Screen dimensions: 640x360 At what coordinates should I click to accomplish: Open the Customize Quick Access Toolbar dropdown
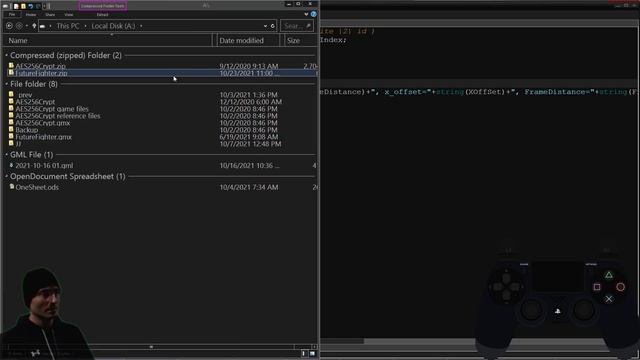(44, 6)
